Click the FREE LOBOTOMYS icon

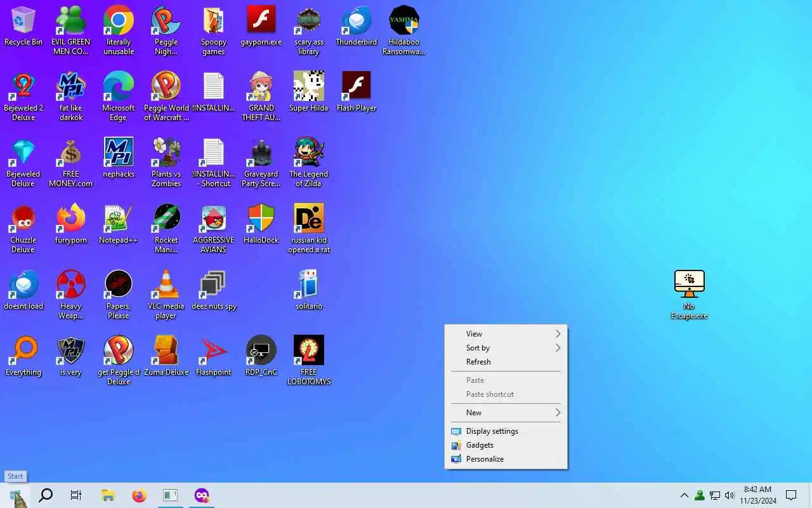[x=309, y=361]
